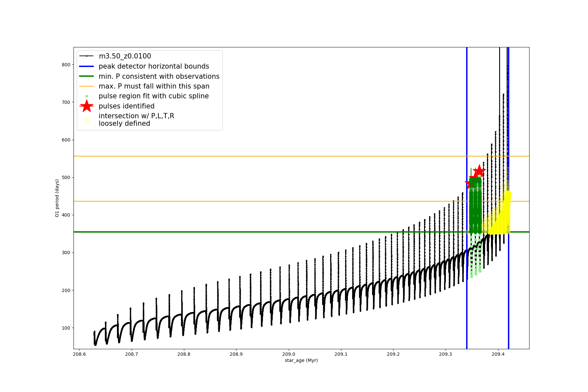The height and width of the screenshot is (392, 588).
Task: Select 'peak detector horizontal bounds' legend entry
Action: [154, 66]
